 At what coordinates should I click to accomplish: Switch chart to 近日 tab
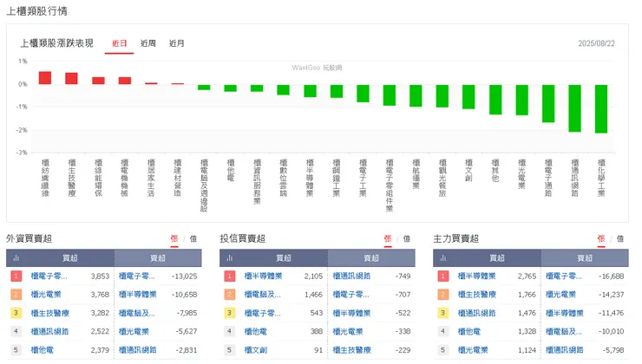[119, 43]
